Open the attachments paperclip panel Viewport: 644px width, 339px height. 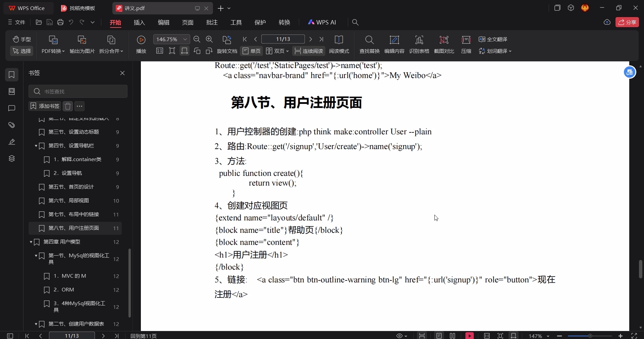pos(12,125)
